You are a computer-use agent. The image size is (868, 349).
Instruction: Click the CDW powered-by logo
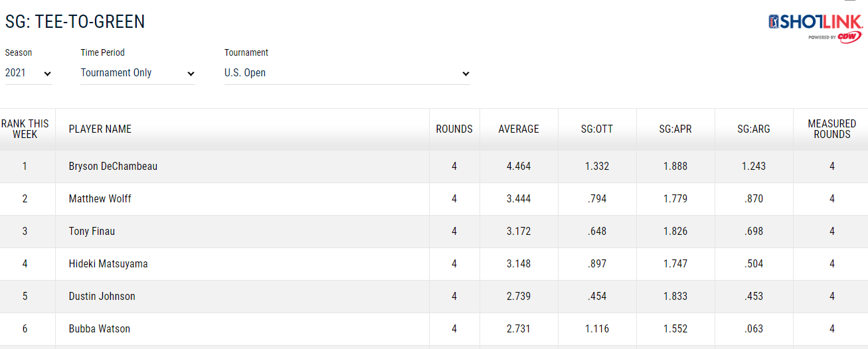click(x=849, y=37)
